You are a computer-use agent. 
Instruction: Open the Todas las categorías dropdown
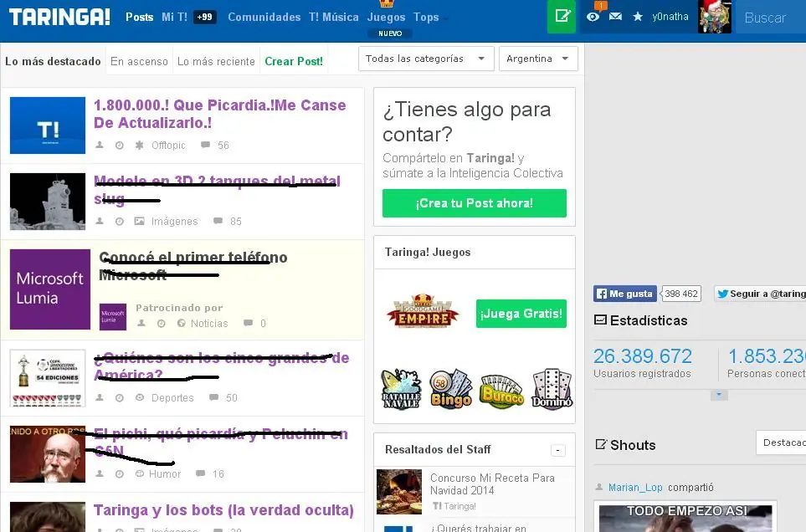coord(426,59)
